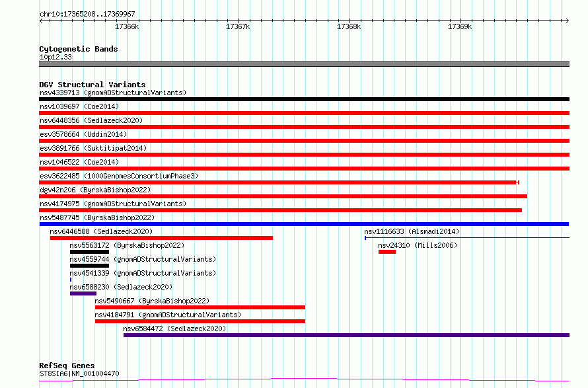Click the ruler's right arrow end
This screenshot has height=388, width=588.
(x=567, y=20)
